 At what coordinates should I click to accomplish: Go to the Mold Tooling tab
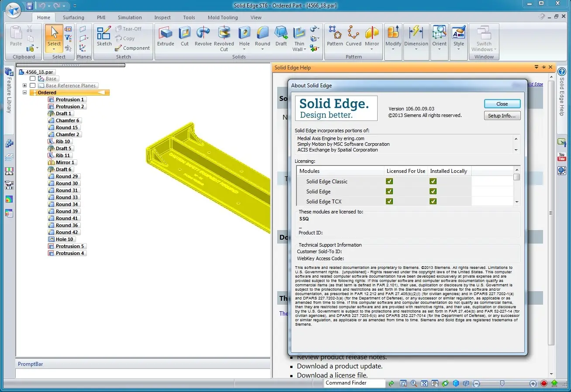click(223, 17)
